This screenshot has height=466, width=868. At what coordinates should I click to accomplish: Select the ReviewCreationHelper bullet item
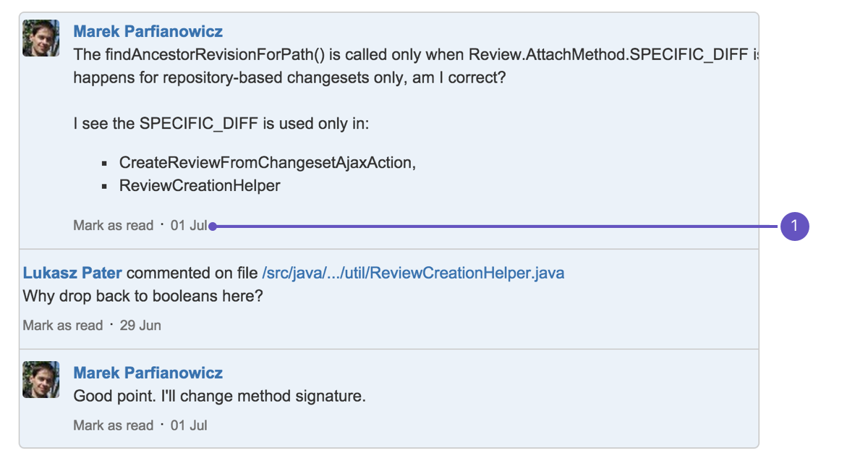(200, 186)
